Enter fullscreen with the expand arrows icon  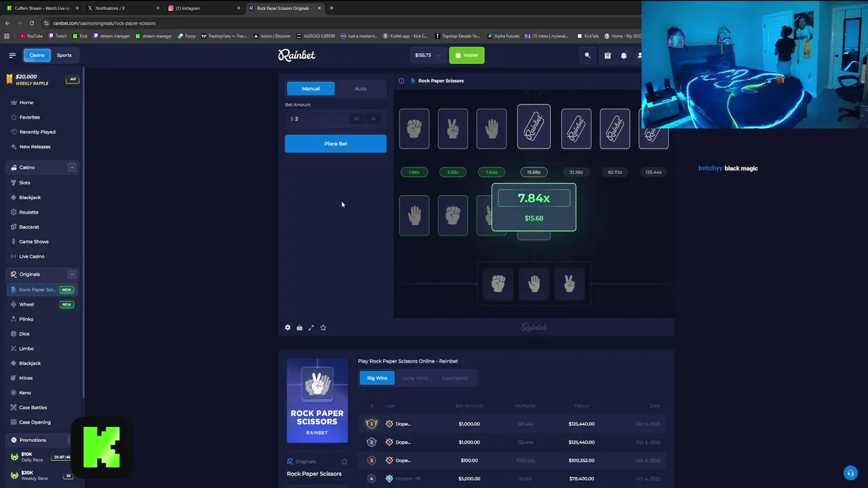tap(311, 327)
